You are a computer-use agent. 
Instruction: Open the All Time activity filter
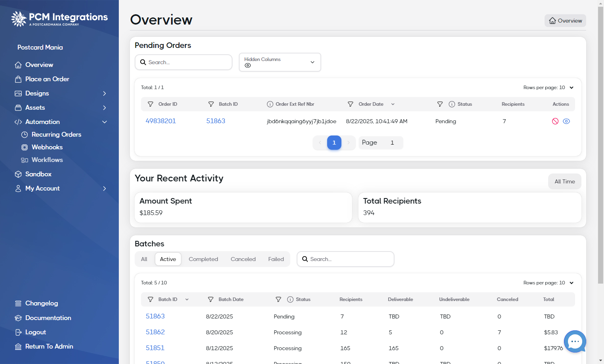(565, 181)
